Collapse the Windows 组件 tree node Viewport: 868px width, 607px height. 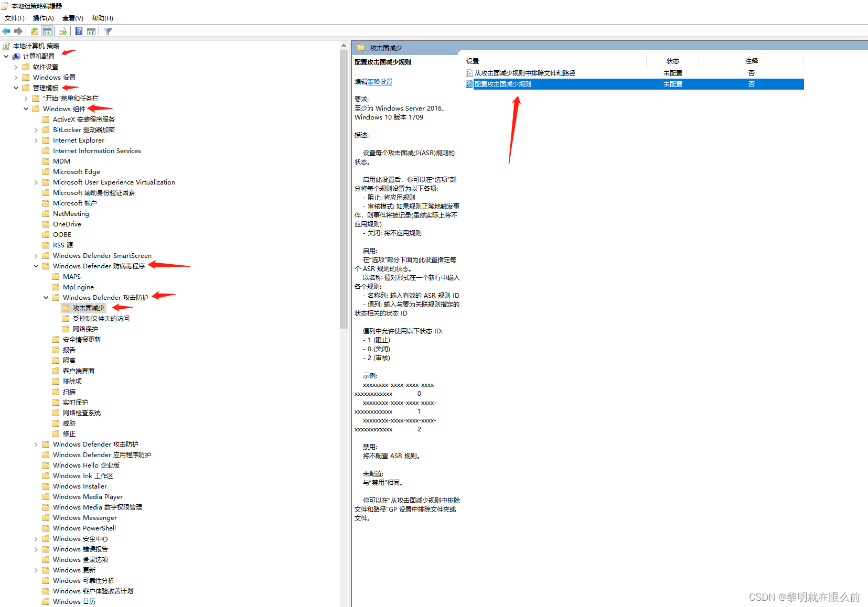pyautogui.click(x=26, y=109)
